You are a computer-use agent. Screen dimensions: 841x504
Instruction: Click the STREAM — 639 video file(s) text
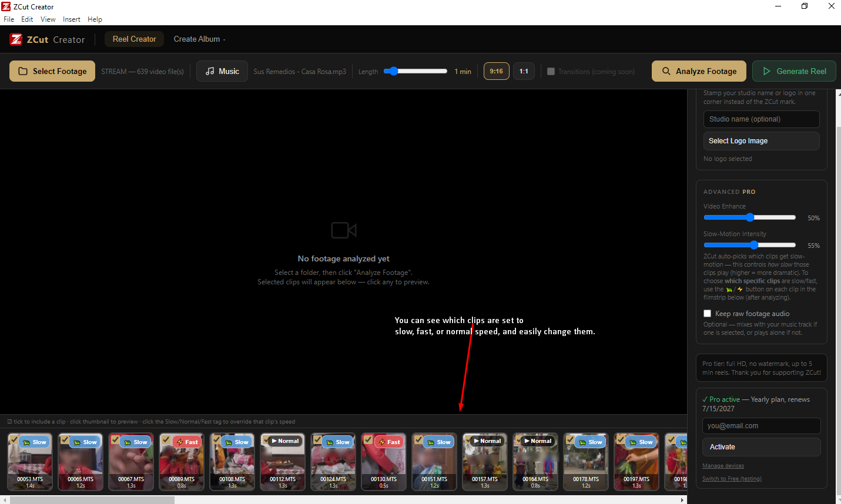142,72
